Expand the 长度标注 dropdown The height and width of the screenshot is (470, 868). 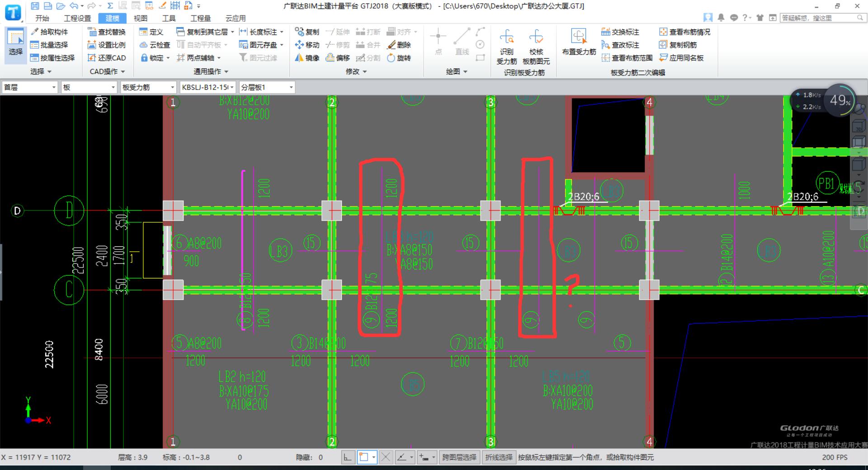tap(282, 32)
